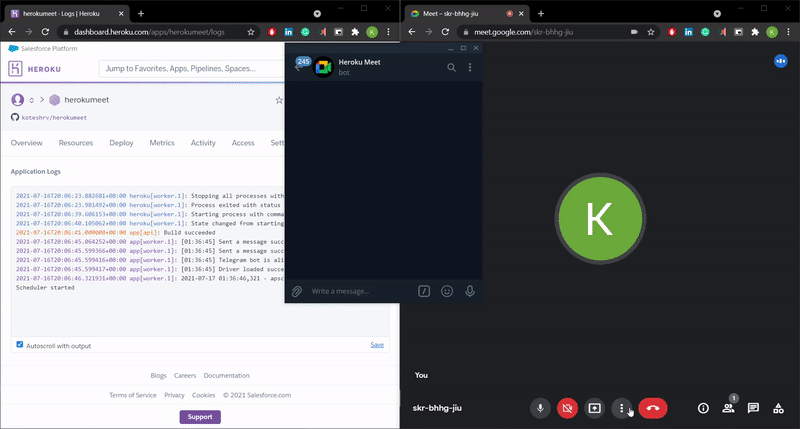
Task: Leave the call with red hang-up button
Action: [x=653, y=408]
